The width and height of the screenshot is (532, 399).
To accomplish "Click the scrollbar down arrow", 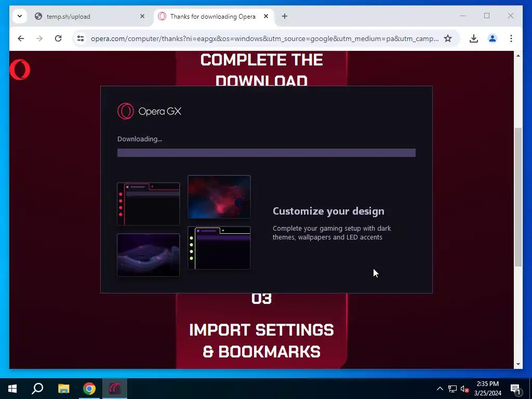I will 518,364.
